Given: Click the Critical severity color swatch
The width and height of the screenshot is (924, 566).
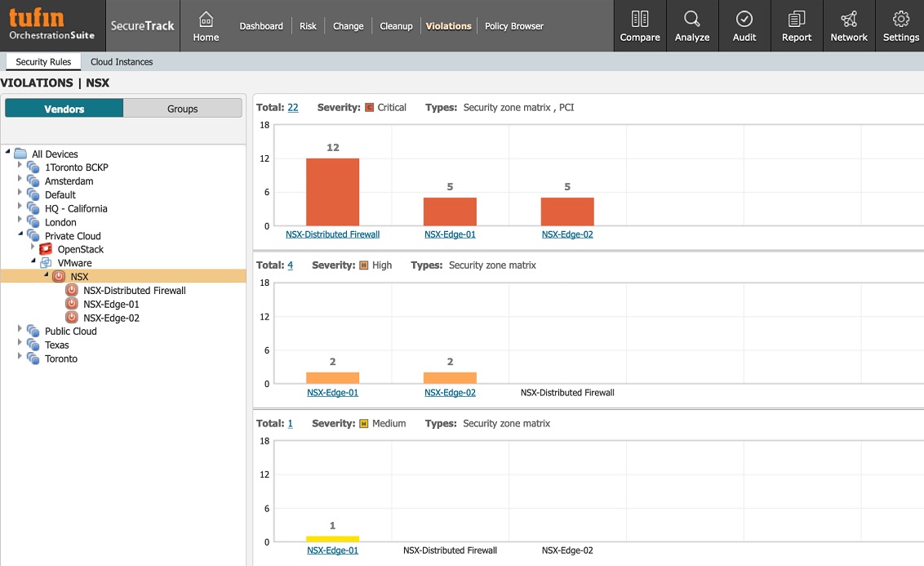Looking at the screenshot, I should 369,108.
